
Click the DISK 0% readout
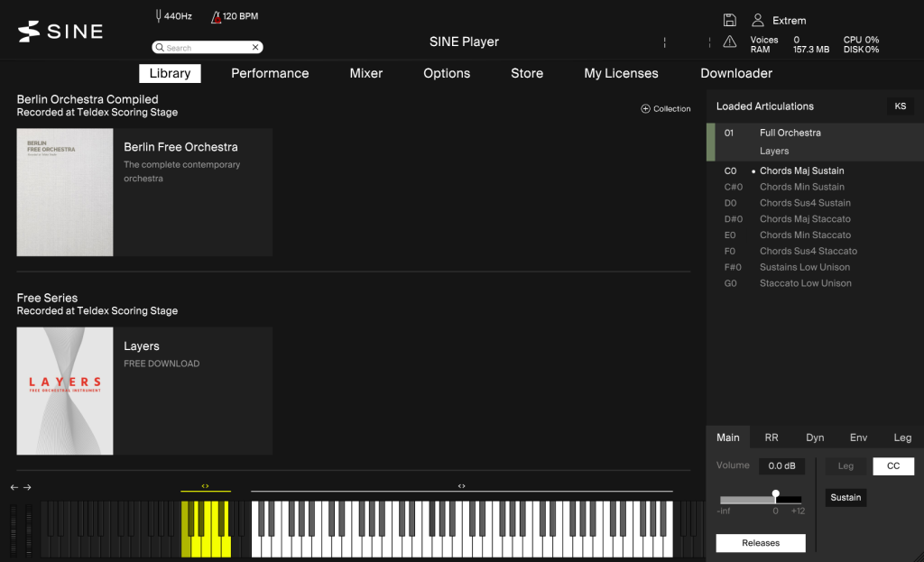click(861, 50)
